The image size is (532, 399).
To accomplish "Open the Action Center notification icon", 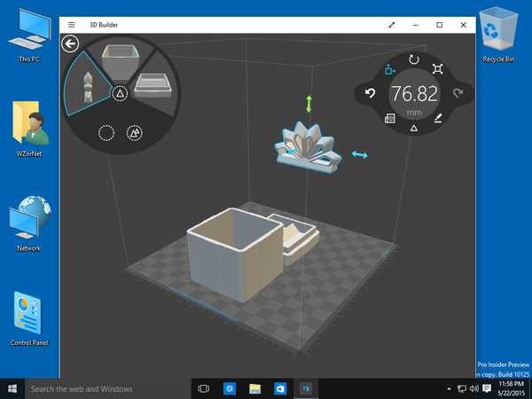I will click(x=487, y=389).
